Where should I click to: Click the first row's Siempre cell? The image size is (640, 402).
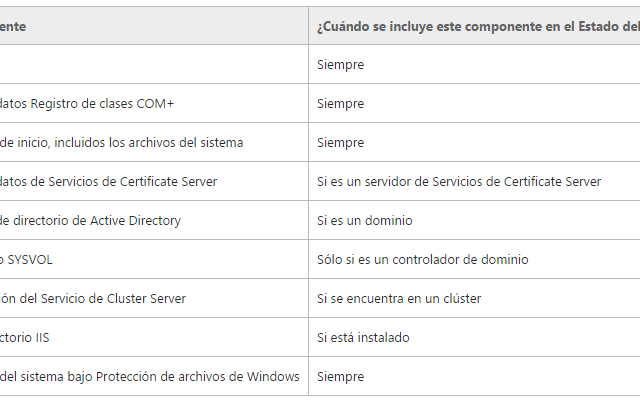474,64
